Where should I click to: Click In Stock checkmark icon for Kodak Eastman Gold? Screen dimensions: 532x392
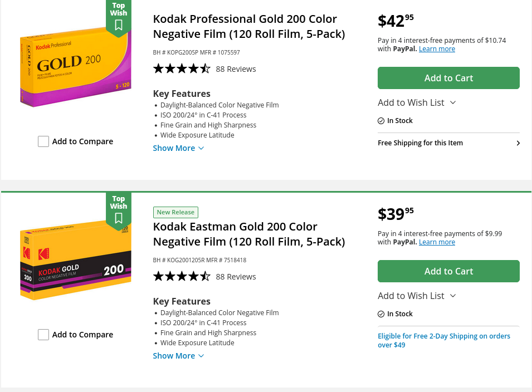(381, 314)
